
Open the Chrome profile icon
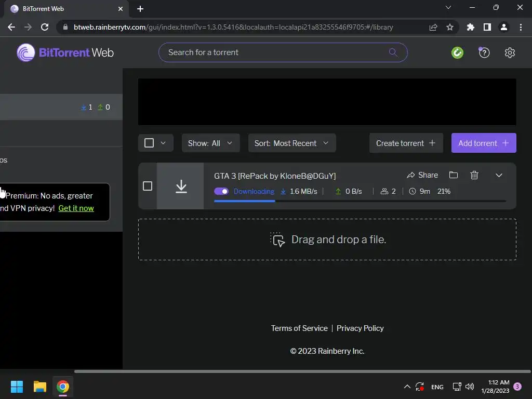(x=504, y=27)
